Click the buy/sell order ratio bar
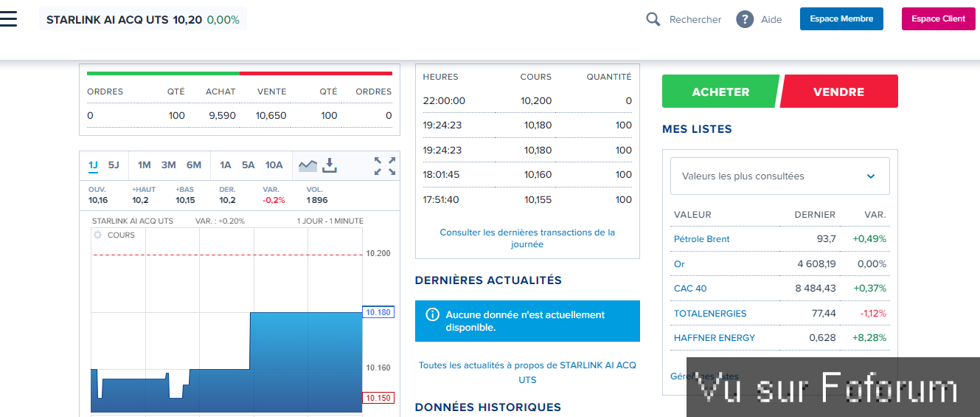This screenshot has height=417, width=980. tap(240, 73)
